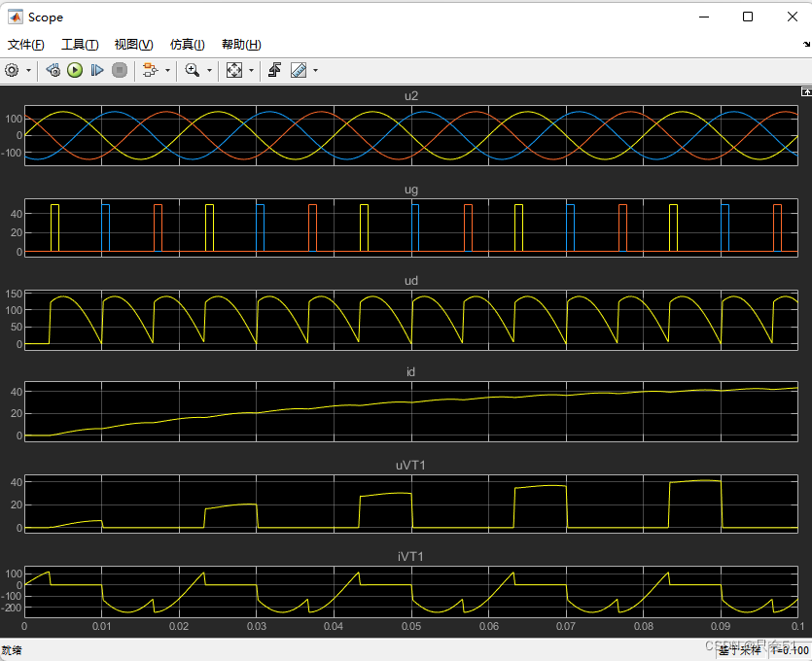The width and height of the screenshot is (812, 661).
Task: Click inside the uVT1 voltage plot
Action: coord(410,504)
